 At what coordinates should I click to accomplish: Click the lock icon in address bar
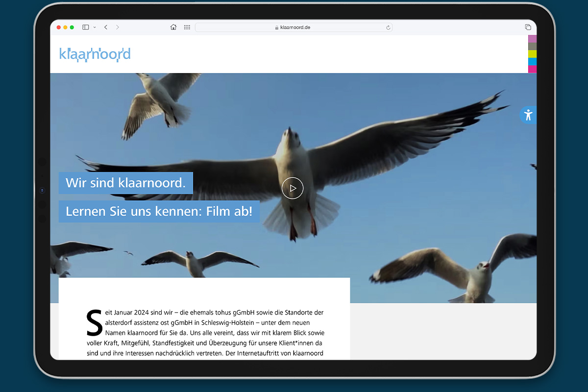277,28
